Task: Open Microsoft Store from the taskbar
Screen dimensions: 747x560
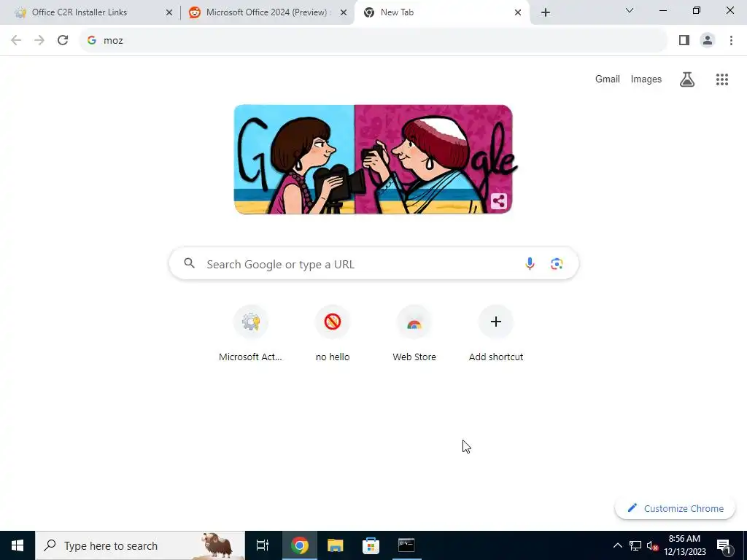Action: pos(371,545)
